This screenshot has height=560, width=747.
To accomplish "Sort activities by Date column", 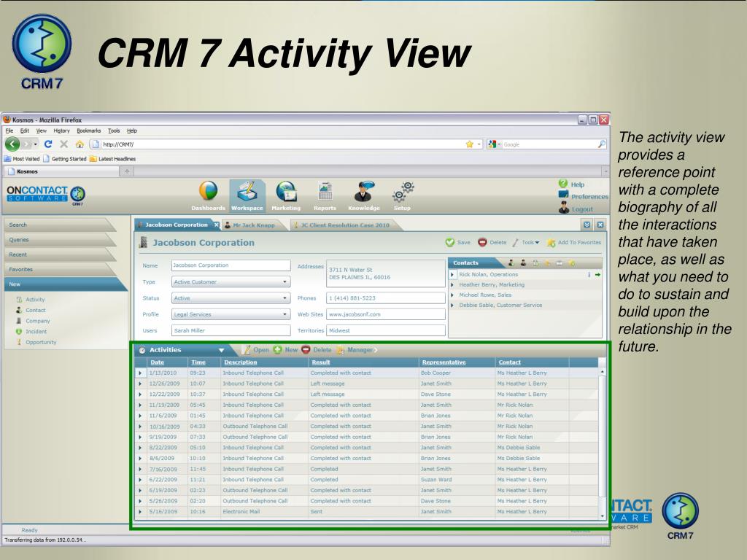I will 158,362.
